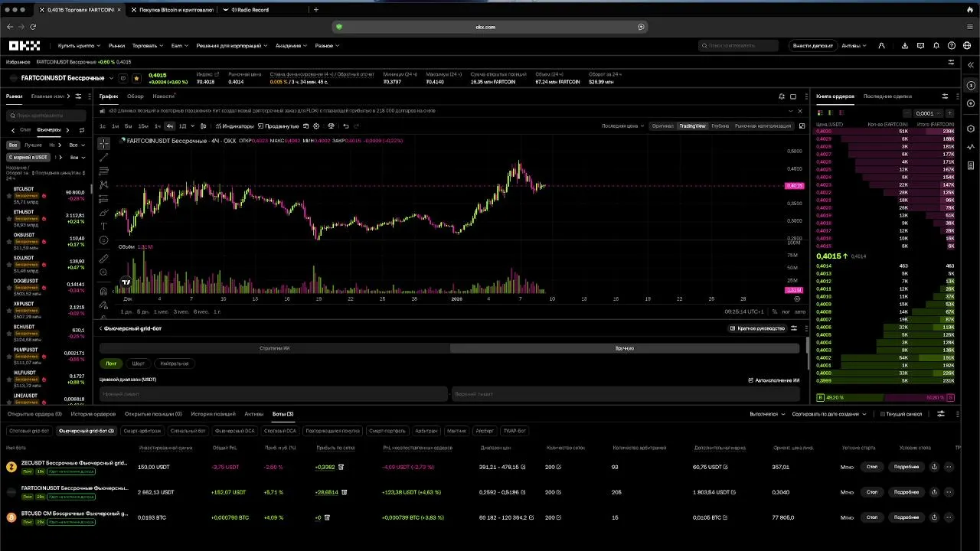Image resolution: width=980 pixels, height=551 pixels.
Task: Open the Running status filter dropdown
Action: 767,414
